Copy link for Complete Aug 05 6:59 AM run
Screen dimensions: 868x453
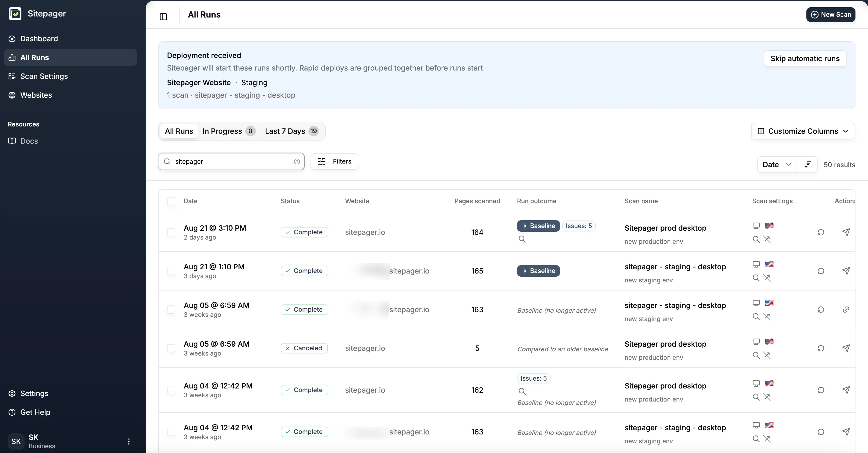pyautogui.click(x=846, y=310)
